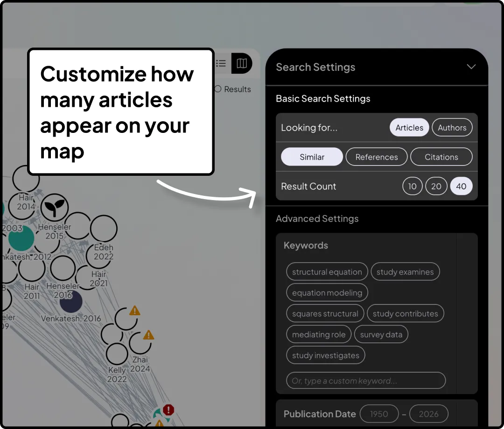Select the Results radio option
504x429 pixels.
(218, 89)
